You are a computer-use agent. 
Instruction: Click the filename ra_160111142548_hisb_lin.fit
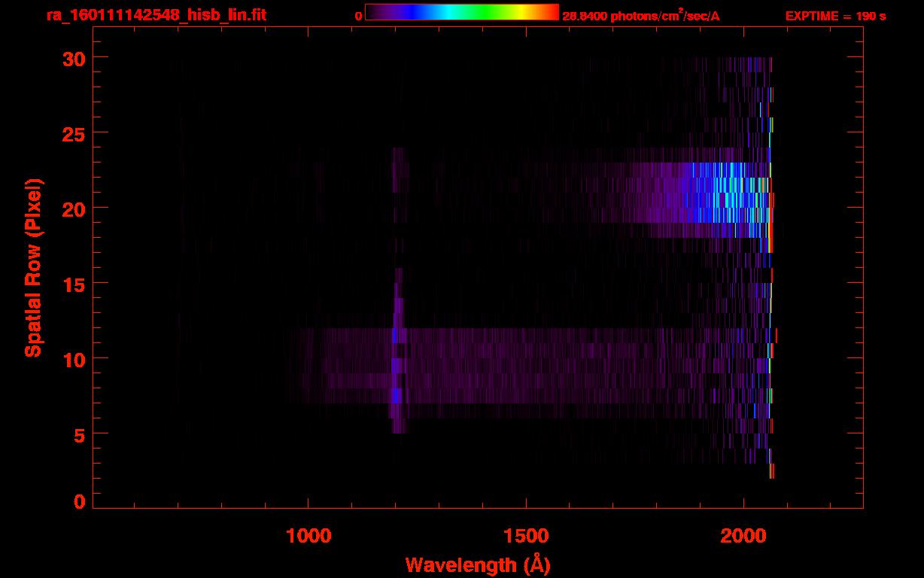pos(156,15)
